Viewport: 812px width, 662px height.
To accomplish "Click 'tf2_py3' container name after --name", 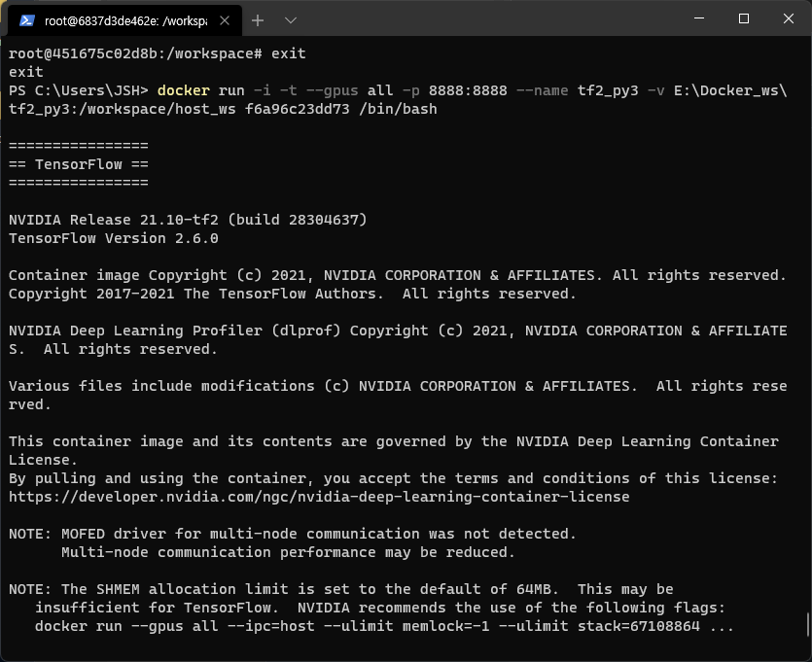I will [x=608, y=90].
